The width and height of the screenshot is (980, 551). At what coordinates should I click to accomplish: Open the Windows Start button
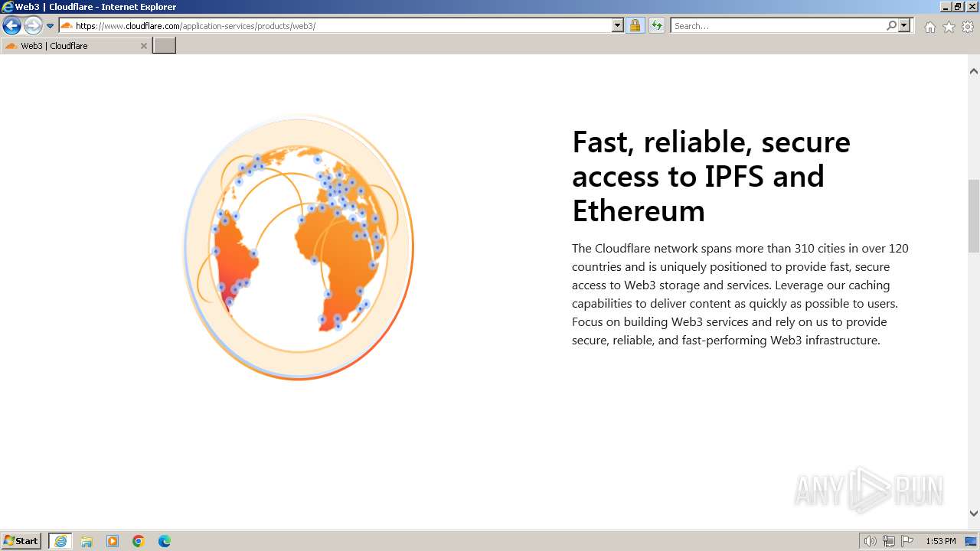21,541
